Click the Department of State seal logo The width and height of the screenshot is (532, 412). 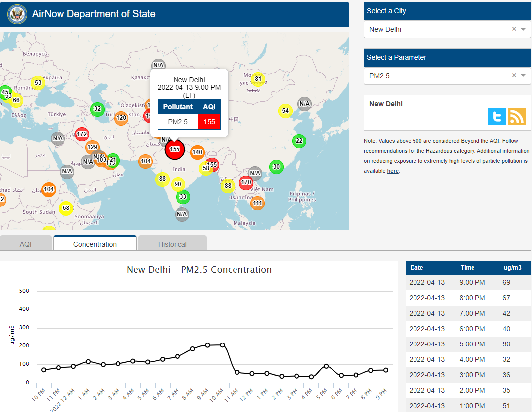(17, 14)
